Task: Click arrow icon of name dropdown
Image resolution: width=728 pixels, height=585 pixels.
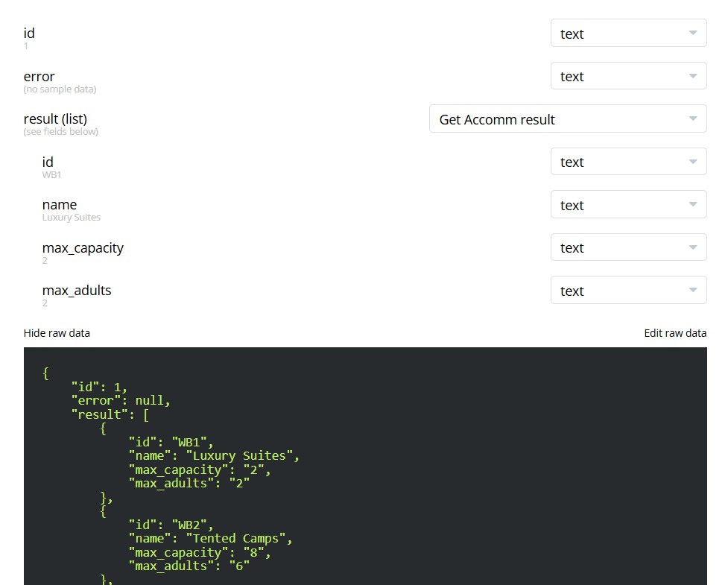Action: tap(693, 204)
